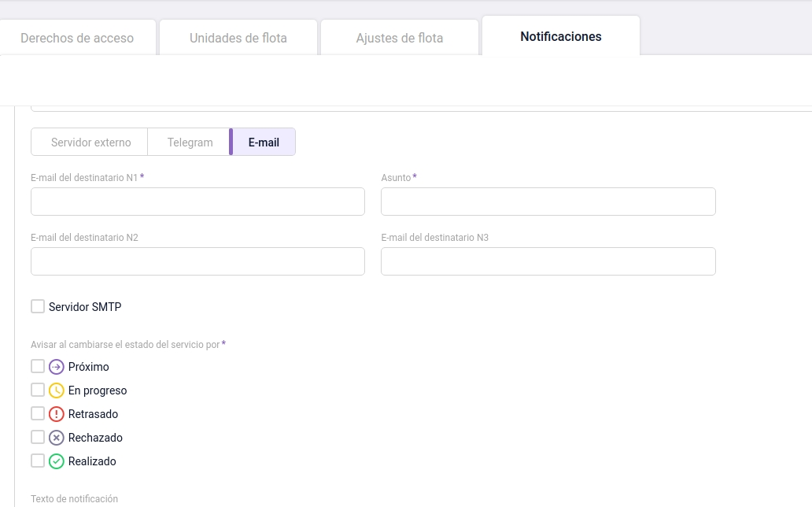Image resolution: width=812 pixels, height=507 pixels.
Task: Click inside the Asunto field
Action: coord(548,201)
